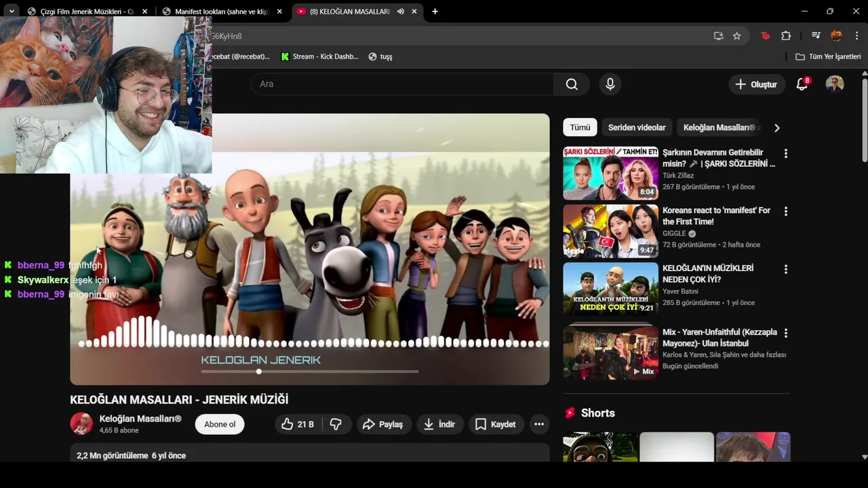Open Mix Yaren-Unfaithful thumbnail

coord(610,352)
